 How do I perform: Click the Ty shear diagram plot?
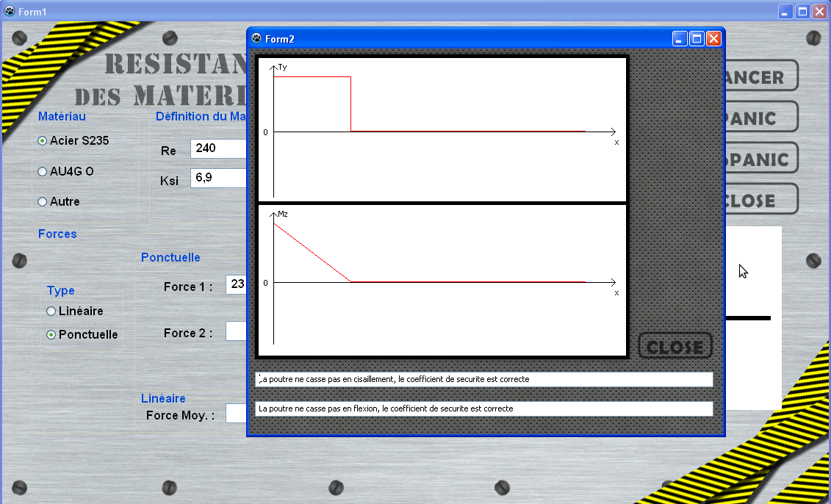pyautogui.click(x=442, y=129)
